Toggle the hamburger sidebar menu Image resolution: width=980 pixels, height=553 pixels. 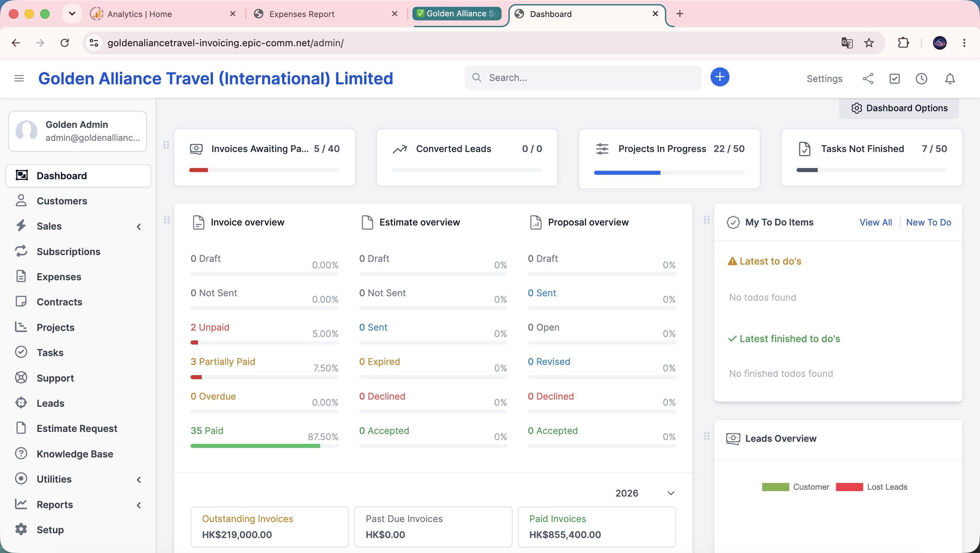pyautogui.click(x=19, y=78)
